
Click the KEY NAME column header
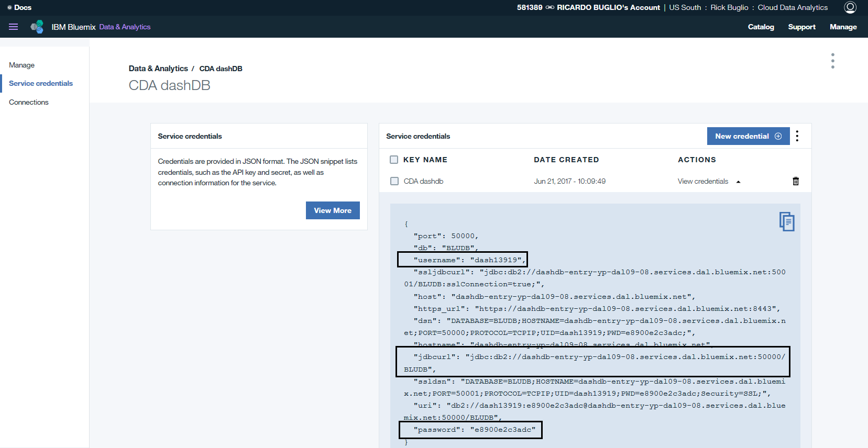425,160
